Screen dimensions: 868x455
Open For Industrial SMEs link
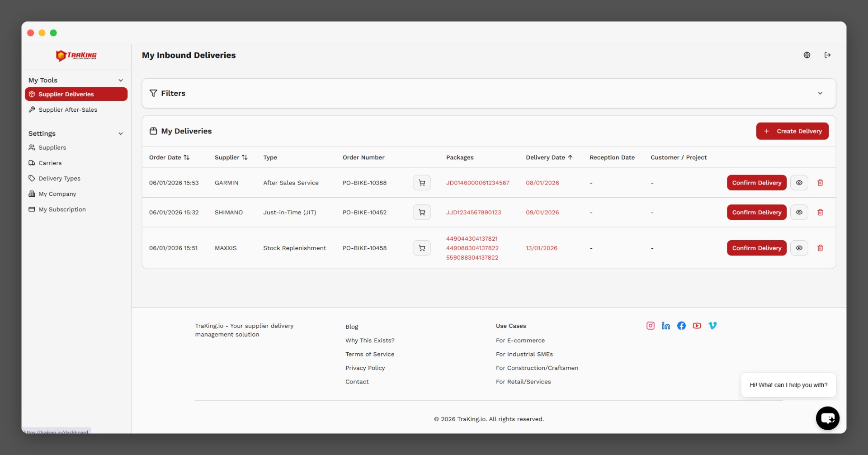point(524,354)
